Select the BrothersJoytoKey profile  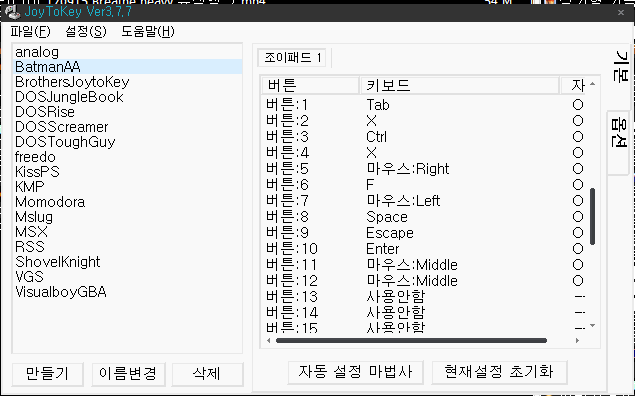pyautogui.click(x=128, y=82)
